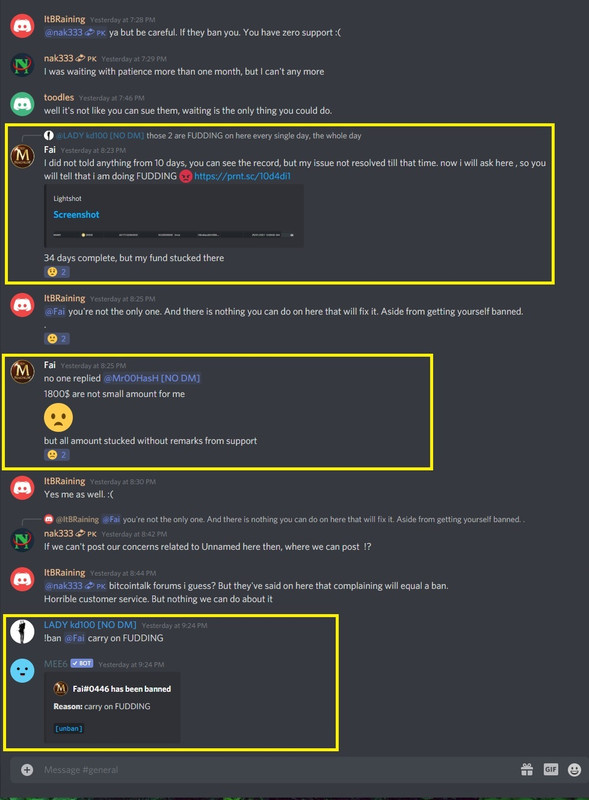The image size is (589, 800).
Task: Click toodles green Discord avatar
Action: [22, 104]
